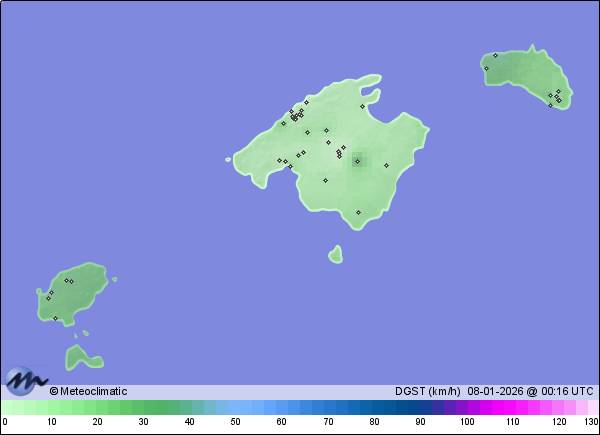Click the Meteoclimatic wave logo
Screen dimensions: 600x435
pos(26,382)
